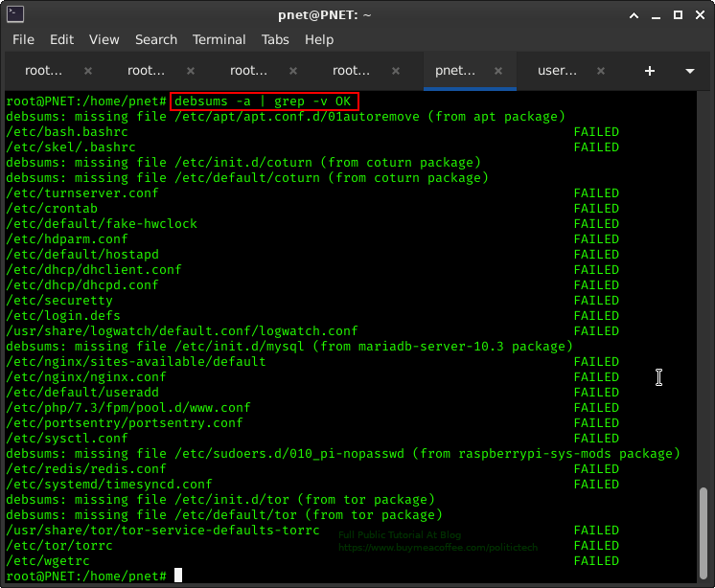Open the View menu
The width and height of the screenshot is (715, 588).
104,39
